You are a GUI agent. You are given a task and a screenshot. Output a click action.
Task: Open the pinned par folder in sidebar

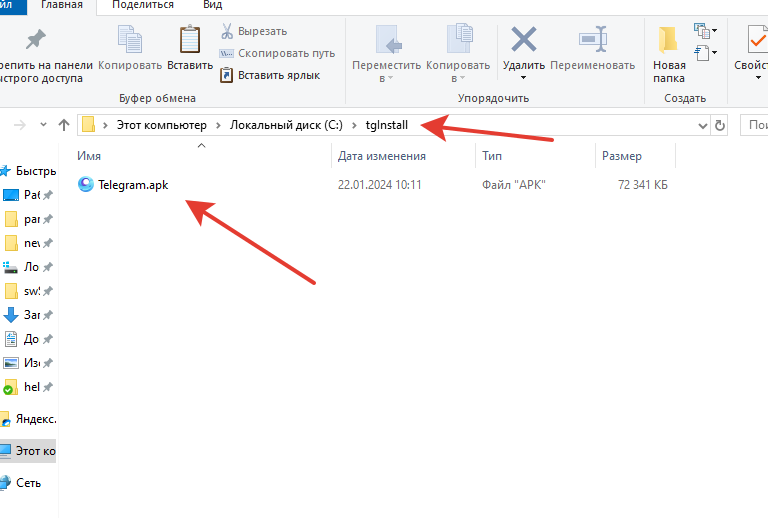coord(27,219)
